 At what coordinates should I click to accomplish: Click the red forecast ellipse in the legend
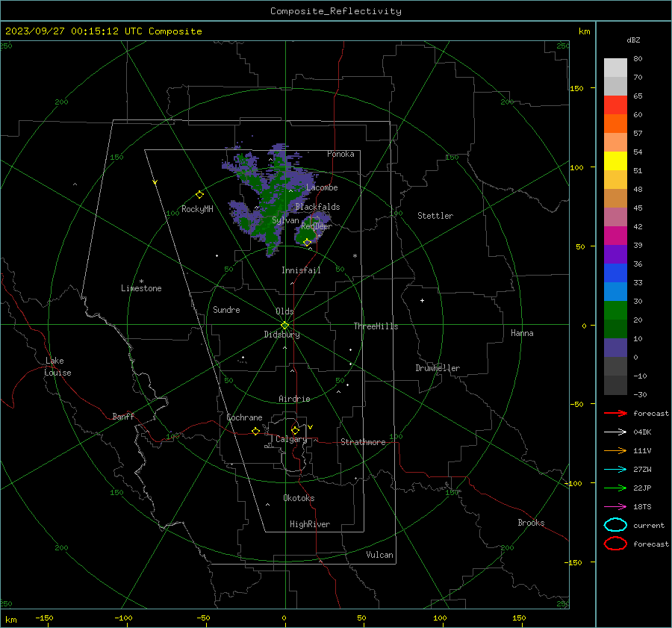[615, 544]
